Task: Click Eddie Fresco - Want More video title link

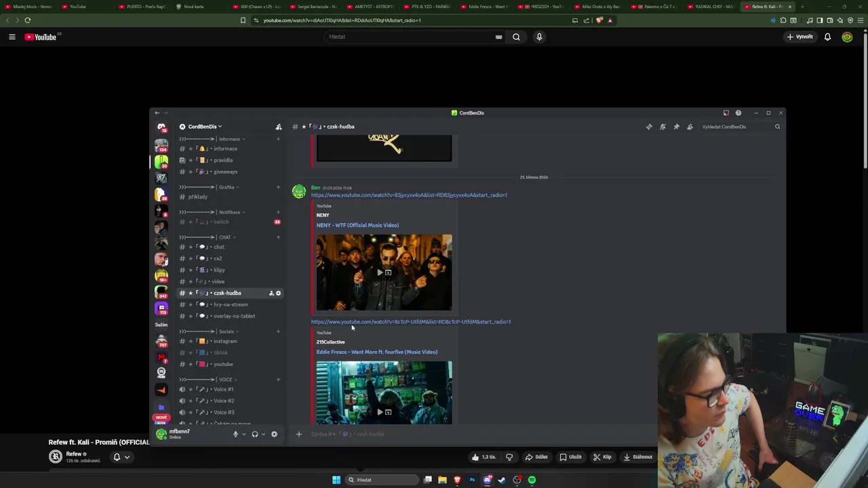Action: 376,352
